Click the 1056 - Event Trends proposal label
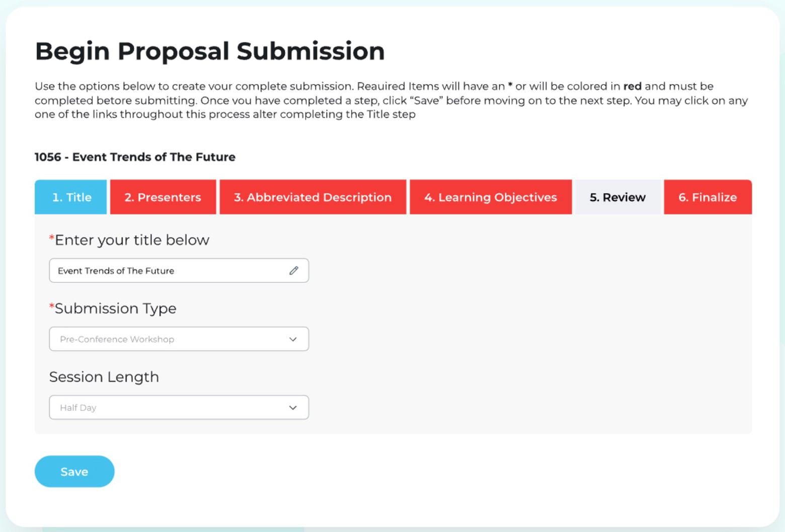This screenshot has height=532, width=785. tap(135, 157)
